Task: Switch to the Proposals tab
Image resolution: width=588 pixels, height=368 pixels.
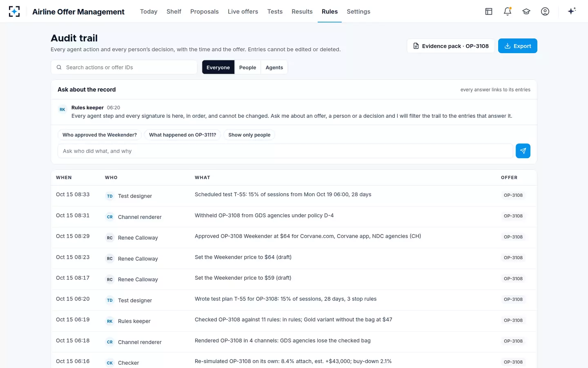Action: click(205, 11)
